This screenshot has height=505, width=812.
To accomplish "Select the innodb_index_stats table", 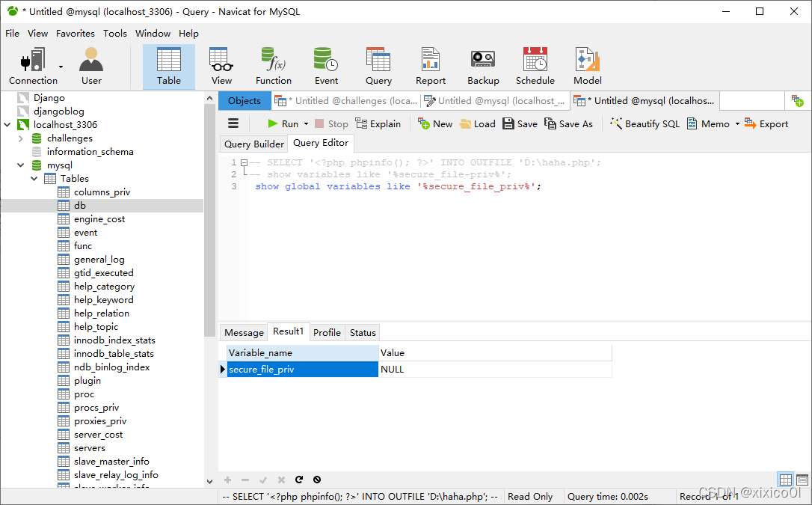I will (x=114, y=340).
